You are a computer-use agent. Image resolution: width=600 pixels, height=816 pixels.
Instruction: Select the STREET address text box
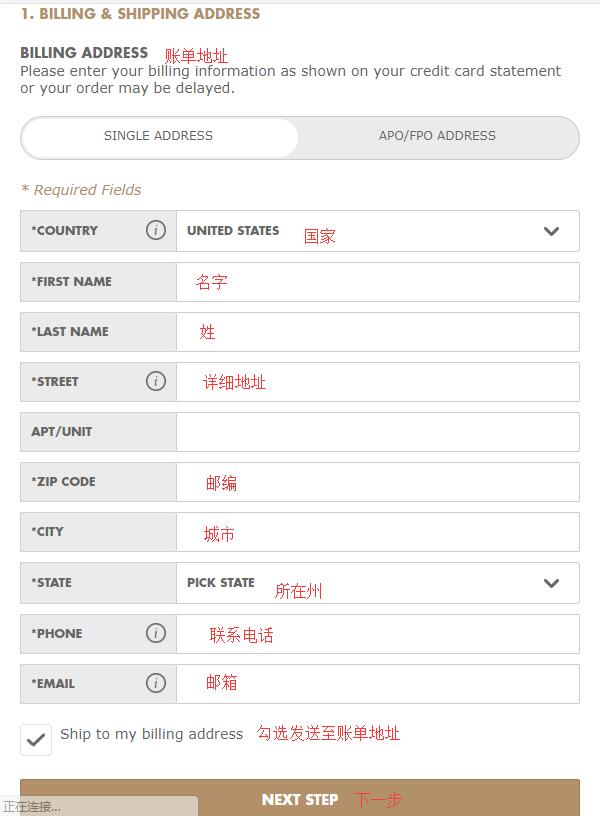378,382
